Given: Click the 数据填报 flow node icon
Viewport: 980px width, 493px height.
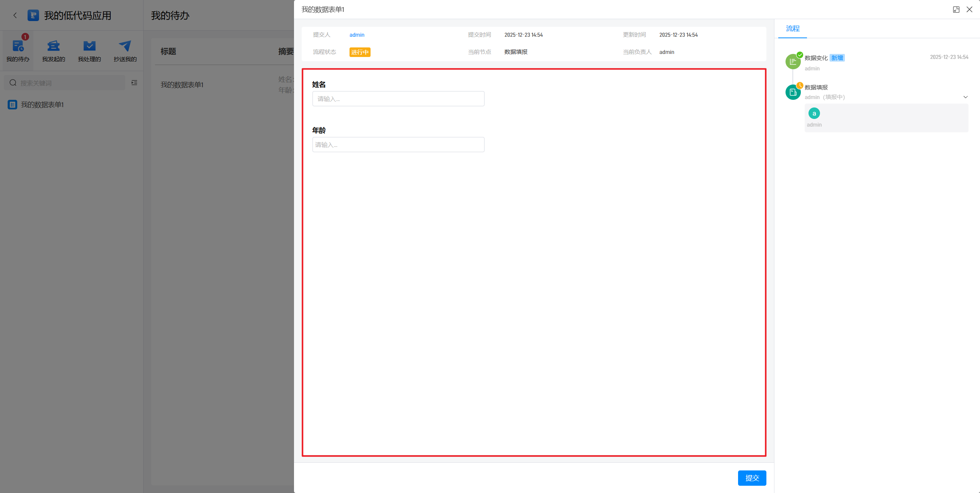Looking at the screenshot, I should tap(793, 92).
